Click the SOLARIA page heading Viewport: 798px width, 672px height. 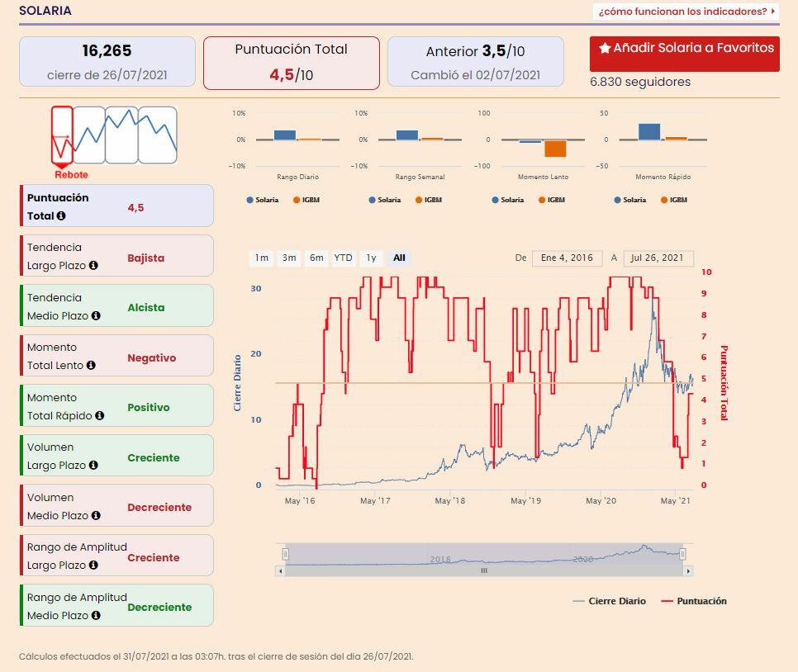pos(45,11)
